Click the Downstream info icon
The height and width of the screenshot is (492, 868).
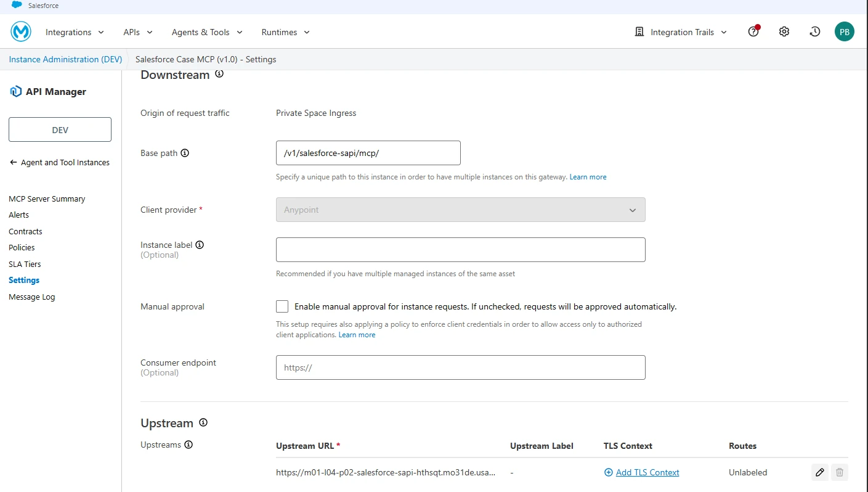pyautogui.click(x=219, y=74)
